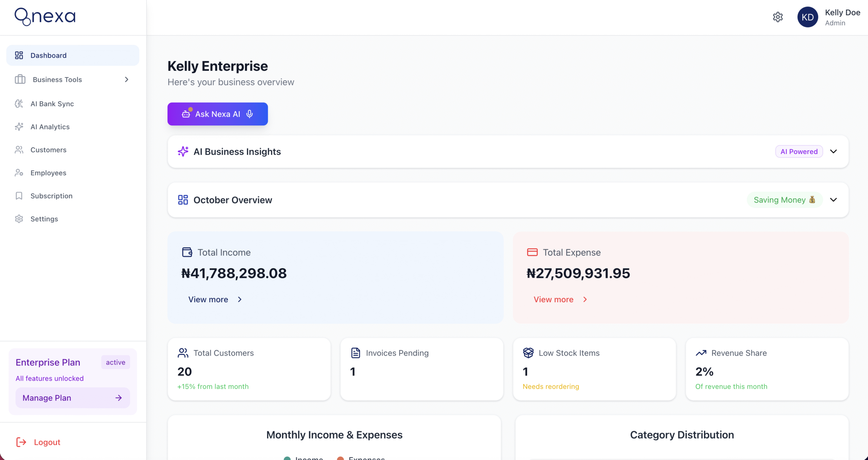Viewport: 868px width, 460px height.
Task: Click the AI Bank Sync brain icon
Action: [x=19, y=104]
